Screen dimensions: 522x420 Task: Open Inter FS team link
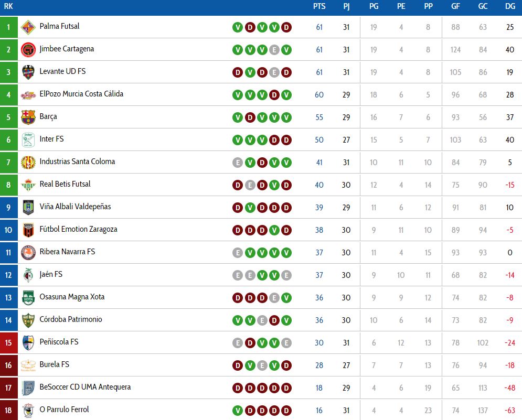point(51,139)
